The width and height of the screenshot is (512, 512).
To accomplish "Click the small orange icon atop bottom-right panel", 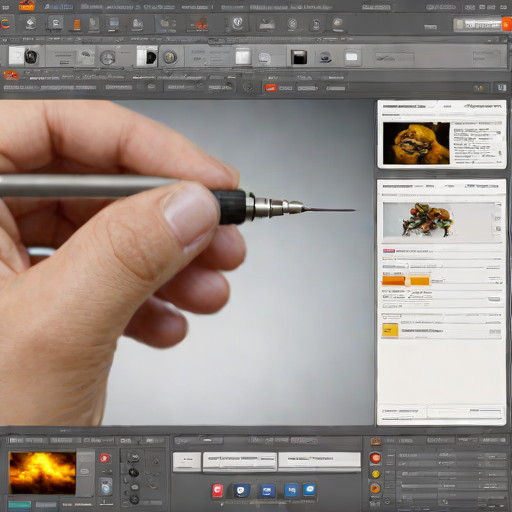I will (376, 441).
